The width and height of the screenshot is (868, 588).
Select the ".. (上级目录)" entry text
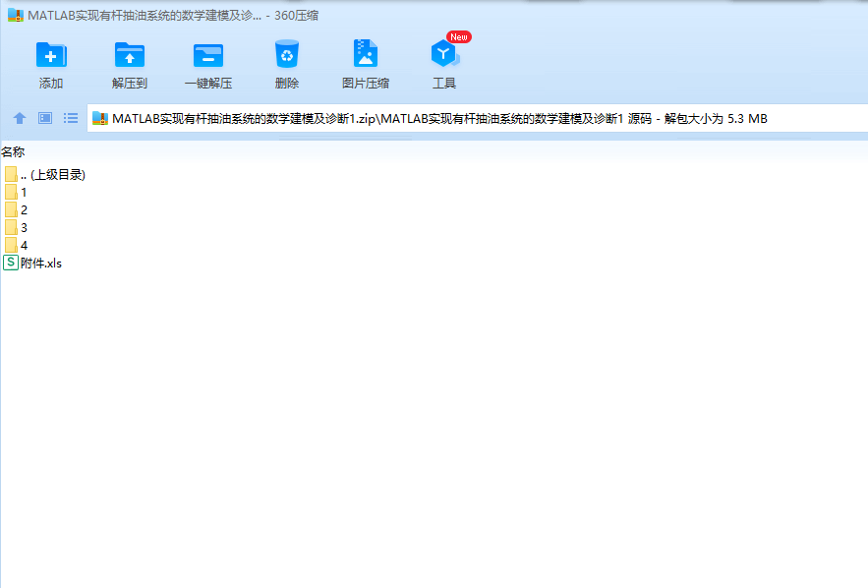(53, 175)
